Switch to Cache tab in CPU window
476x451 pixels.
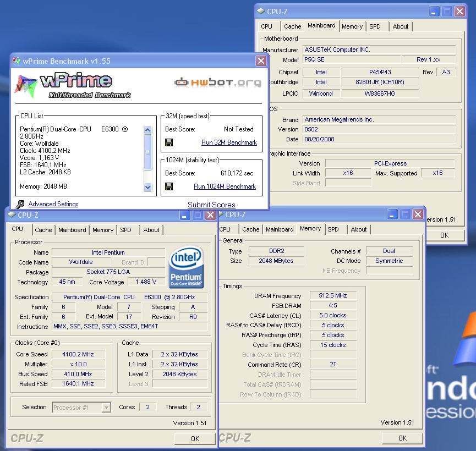[43, 230]
